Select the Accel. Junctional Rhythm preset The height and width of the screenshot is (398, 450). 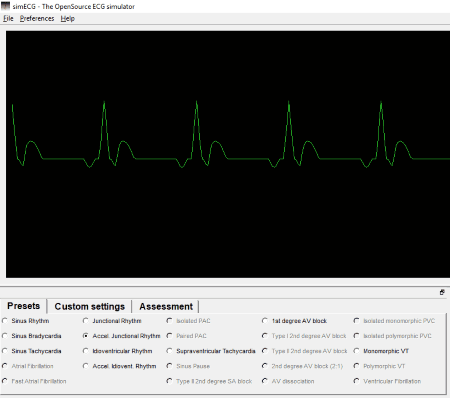pos(121,336)
